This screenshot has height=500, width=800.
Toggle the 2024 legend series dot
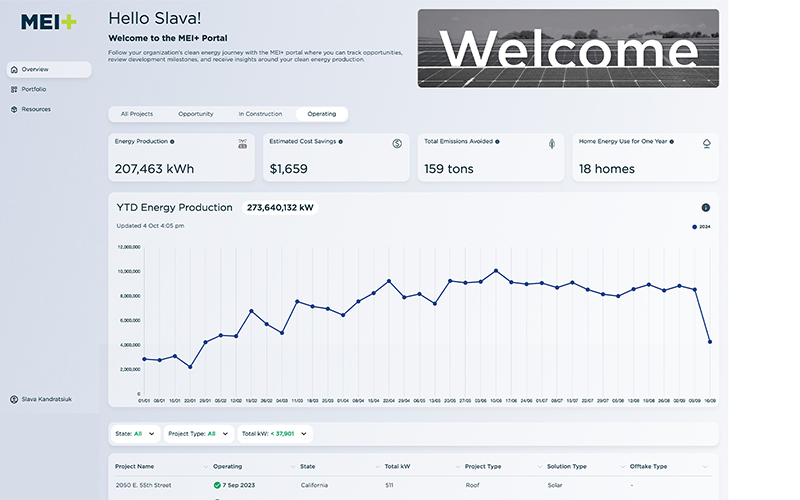(694, 227)
